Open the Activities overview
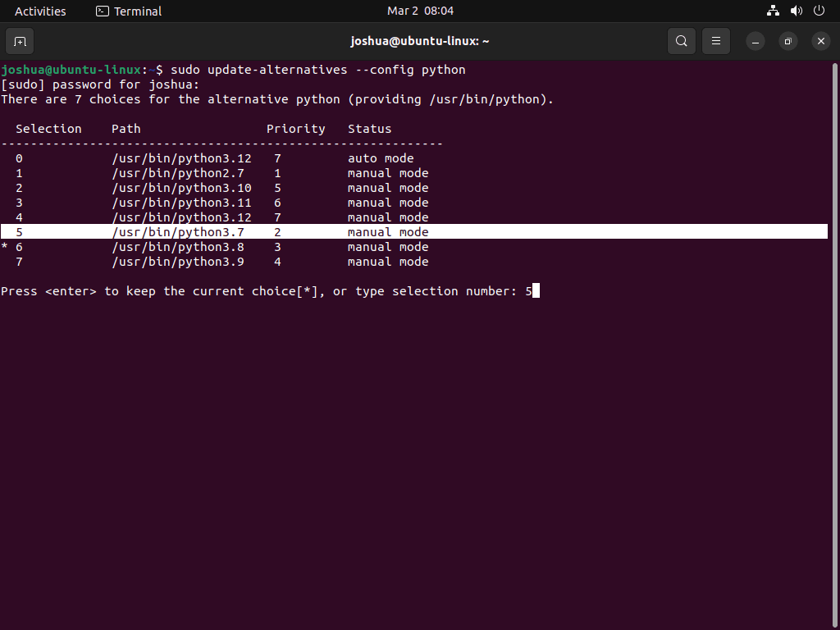Image resolution: width=840 pixels, height=630 pixels. pyautogui.click(x=40, y=11)
